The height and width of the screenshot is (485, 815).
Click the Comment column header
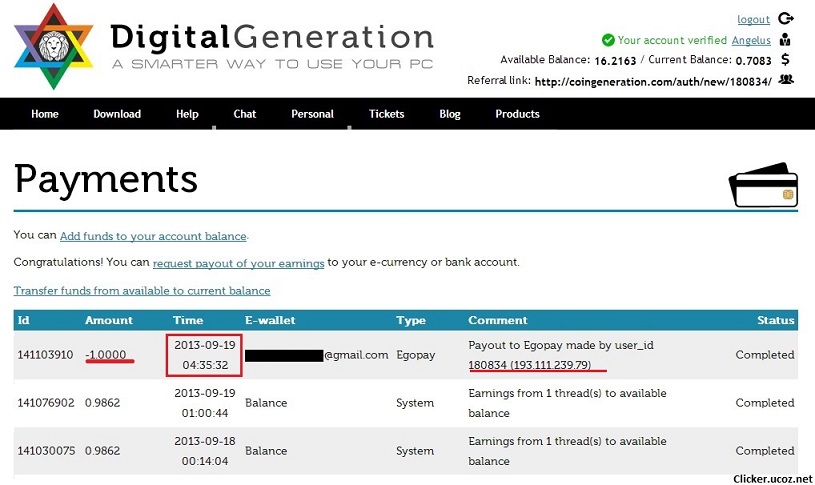pyautogui.click(x=497, y=320)
